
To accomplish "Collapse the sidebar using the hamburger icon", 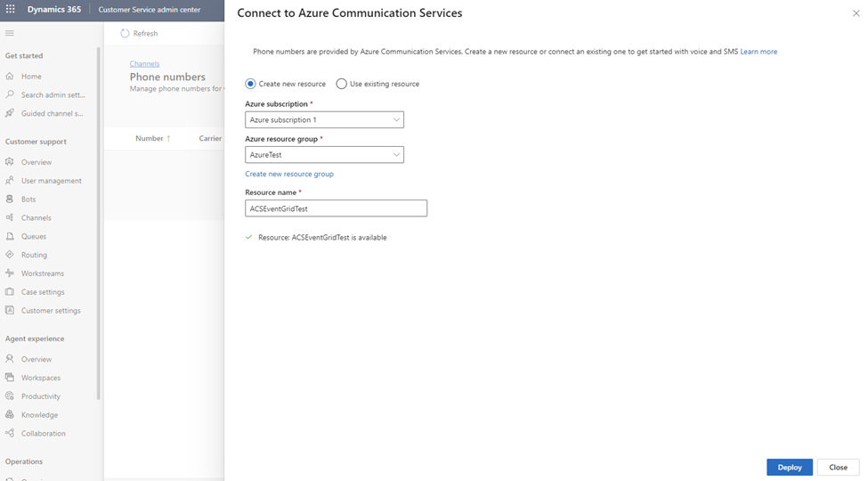I will point(10,33).
